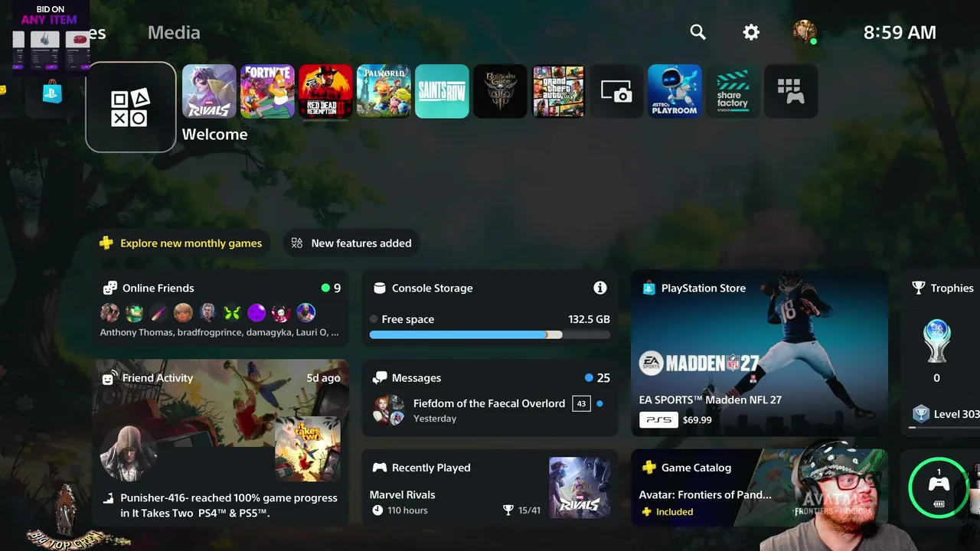Open Fiefdom of the Faecal Overlord conversation
Image resolution: width=980 pixels, height=551 pixels.
[x=489, y=410]
